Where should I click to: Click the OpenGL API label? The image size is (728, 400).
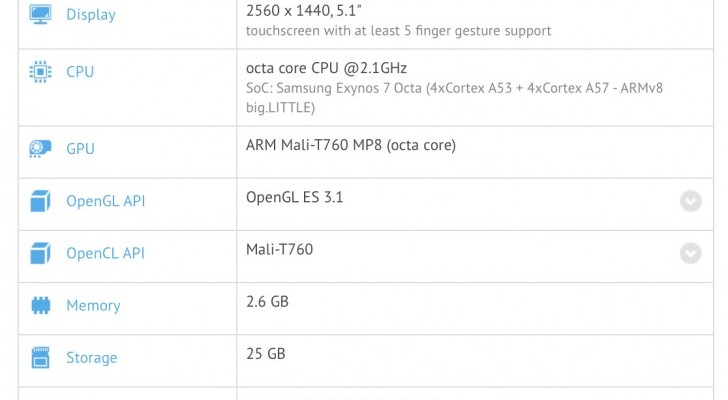105,201
